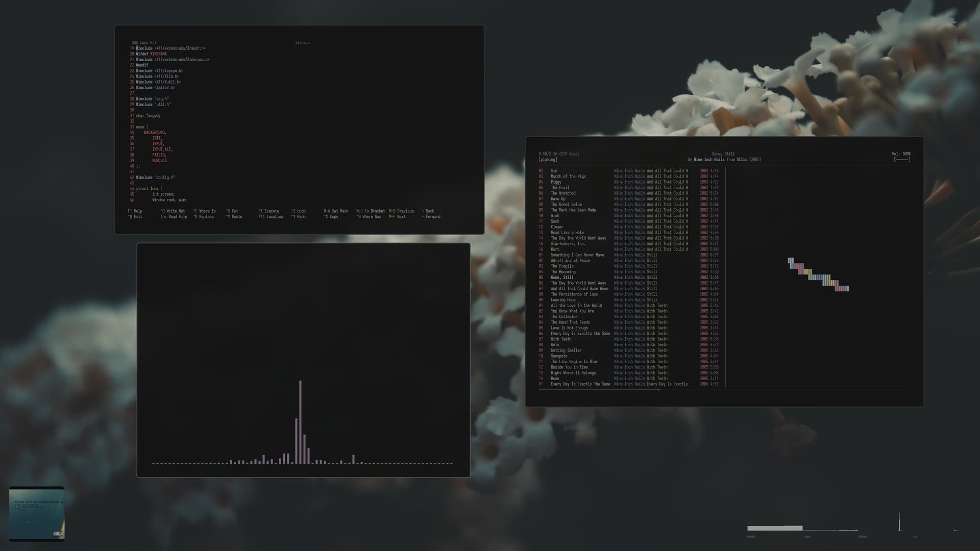Click the "M-A Set Mark" nano shortcut
Image resolution: width=980 pixels, height=551 pixels.
pos(336,211)
